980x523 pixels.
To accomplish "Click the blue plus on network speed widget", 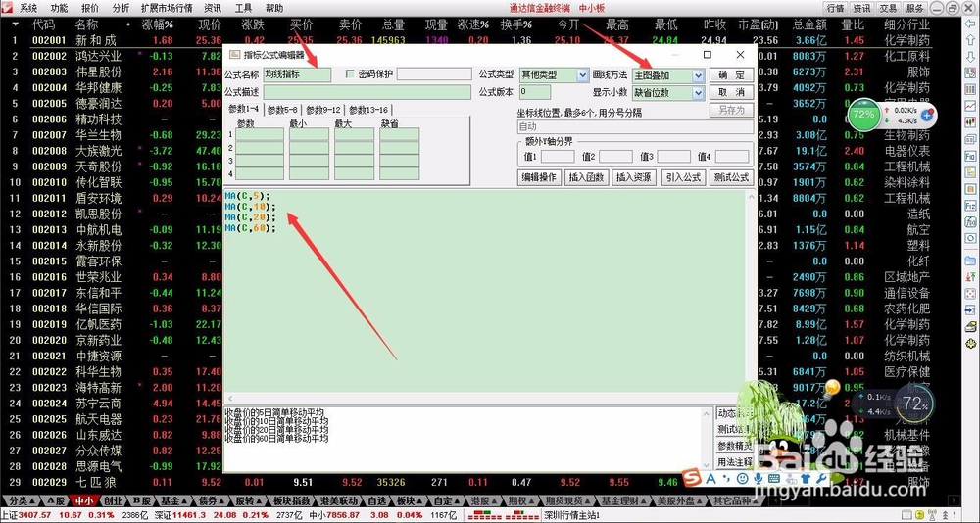I will click(927, 115).
